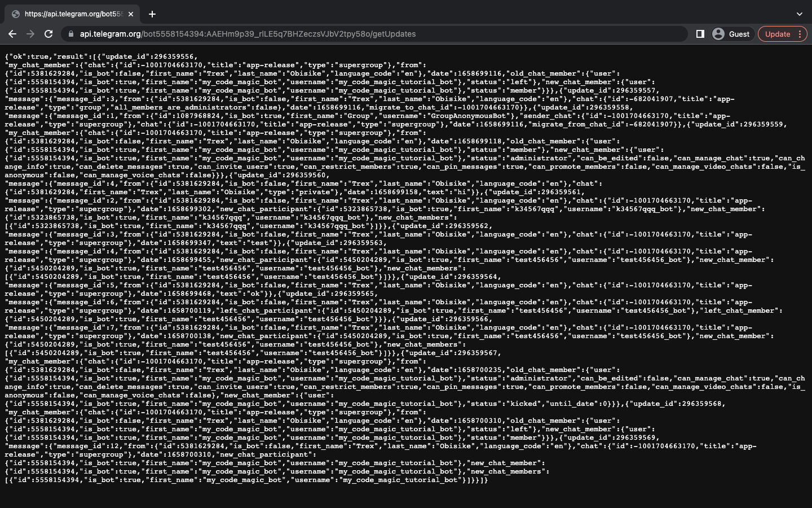Image resolution: width=812 pixels, height=508 pixels.
Task: Open the Guest profile menu
Action: [x=731, y=34]
